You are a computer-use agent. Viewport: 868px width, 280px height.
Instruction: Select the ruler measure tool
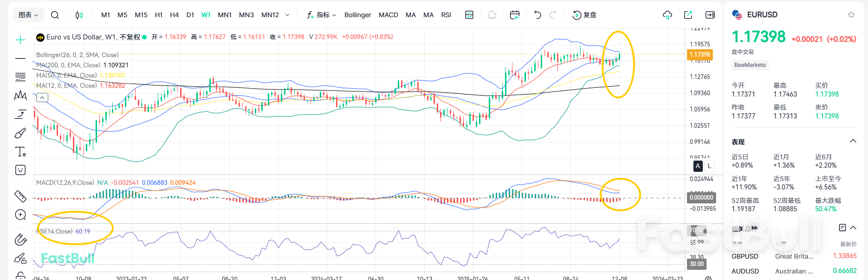click(x=20, y=196)
